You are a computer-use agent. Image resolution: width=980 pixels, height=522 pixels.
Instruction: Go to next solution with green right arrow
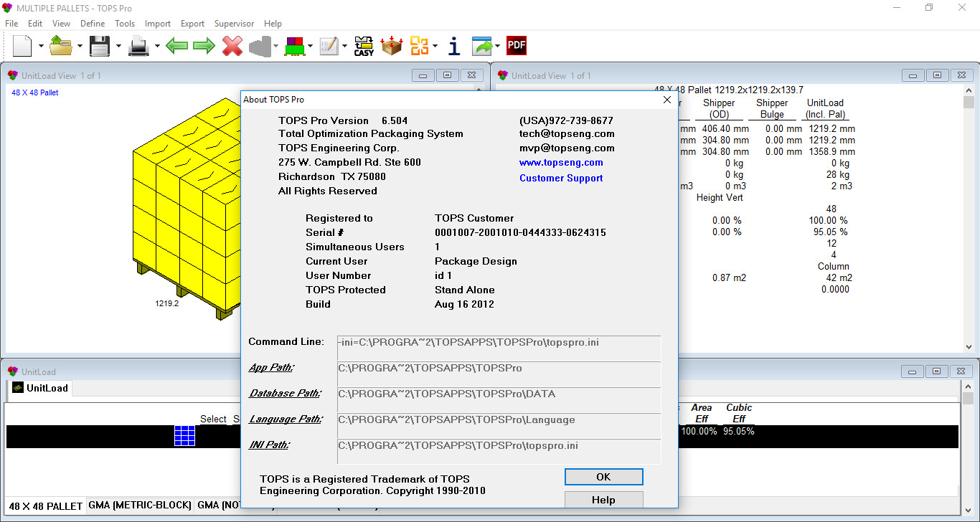pos(204,47)
